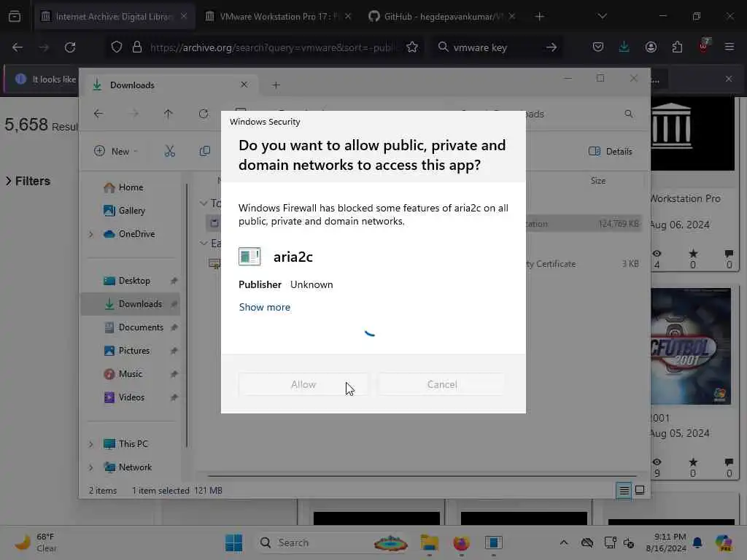This screenshot has width=747, height=560.
Task: Open the weather widget 68°F Clear
Action: point(36,542)
